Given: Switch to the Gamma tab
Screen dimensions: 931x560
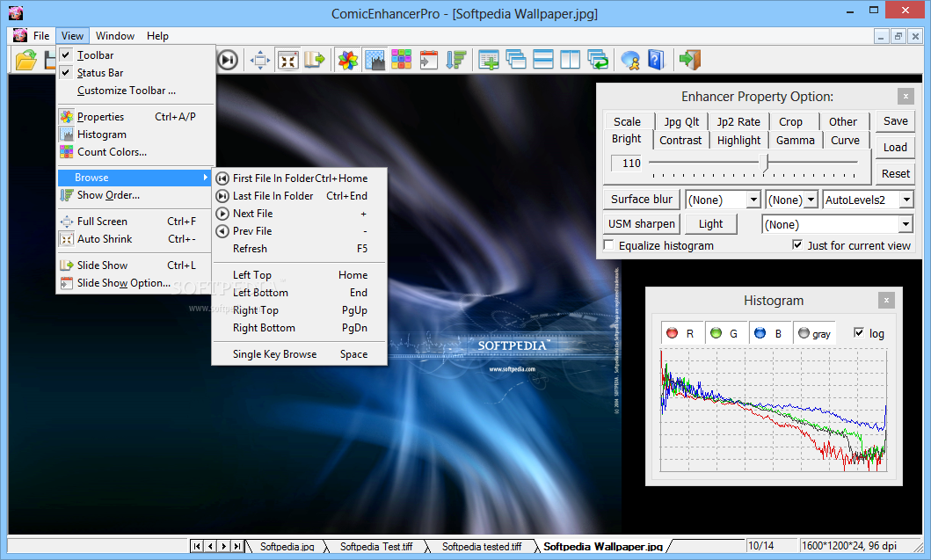Looking at the screenshot, I should [795, 140].
